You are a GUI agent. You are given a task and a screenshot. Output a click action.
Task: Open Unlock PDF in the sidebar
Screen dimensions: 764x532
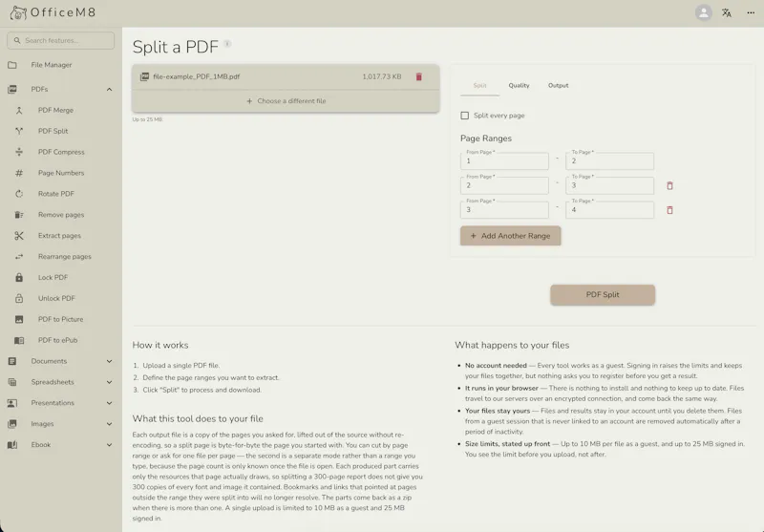(x=56, y=298)
